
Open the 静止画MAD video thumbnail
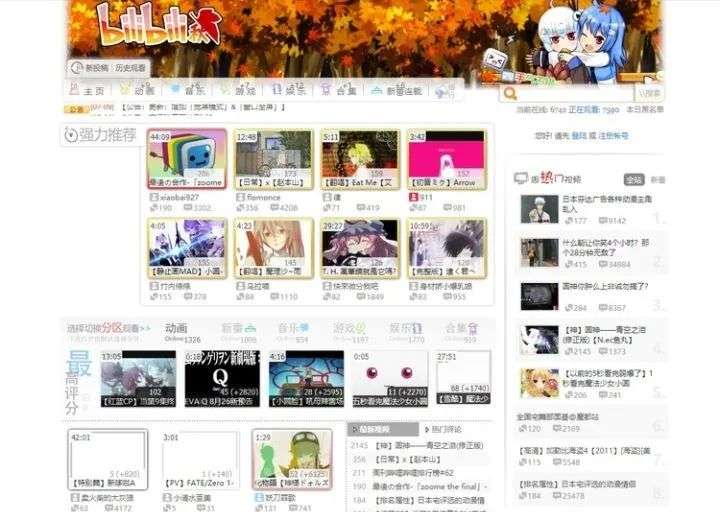click(x=186, y=248)
